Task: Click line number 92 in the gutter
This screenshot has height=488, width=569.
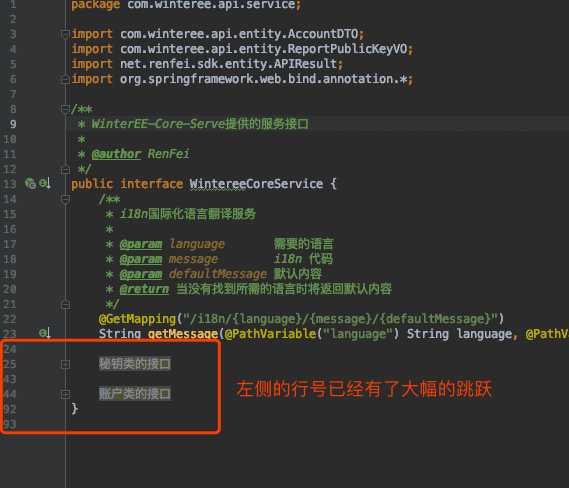Action: point(10,409)
